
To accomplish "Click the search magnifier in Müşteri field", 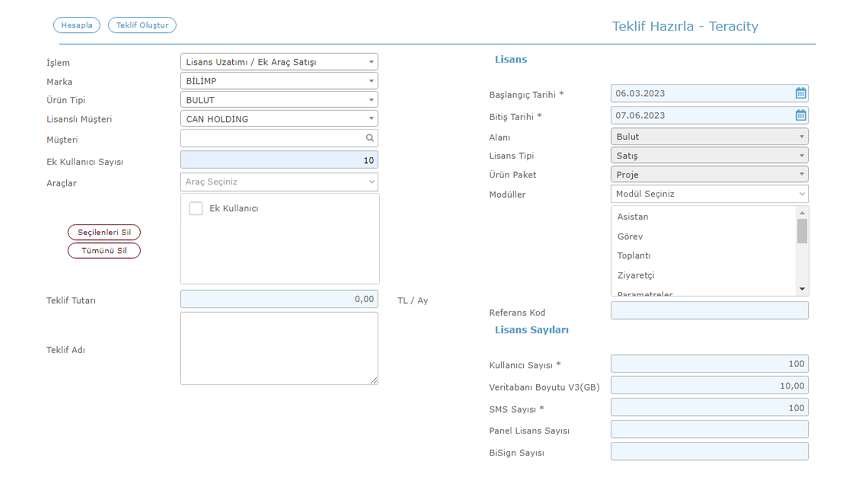I will click(370, 138).
